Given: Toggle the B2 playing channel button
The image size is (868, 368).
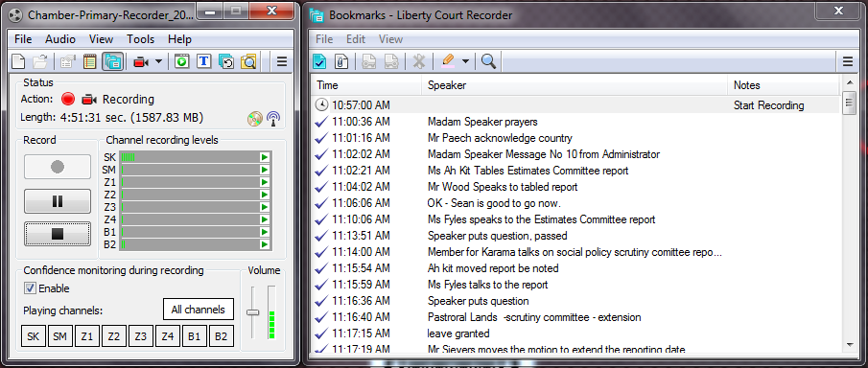Looking at the screenshot, I should pyautogui.click(x=221, y=336).
